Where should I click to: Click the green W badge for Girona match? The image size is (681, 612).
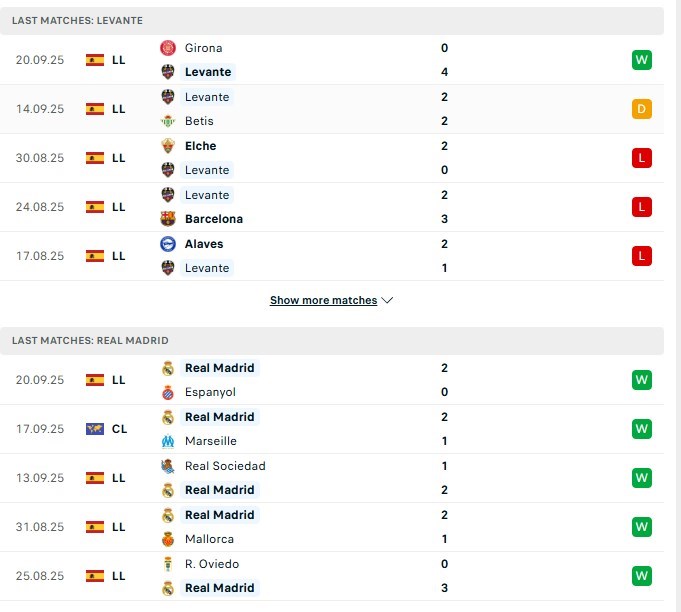(641, 60)
